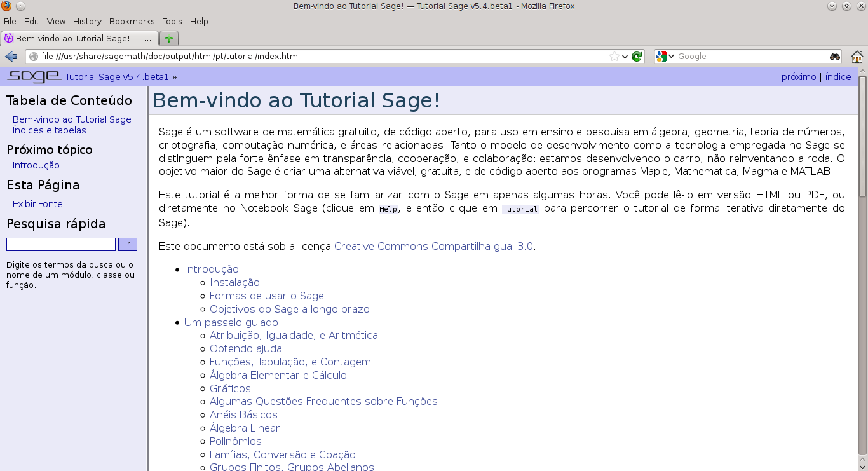This screenshot has width=868, height=471.
Task: Click the Back arrow button
Action: coord(11,57)
